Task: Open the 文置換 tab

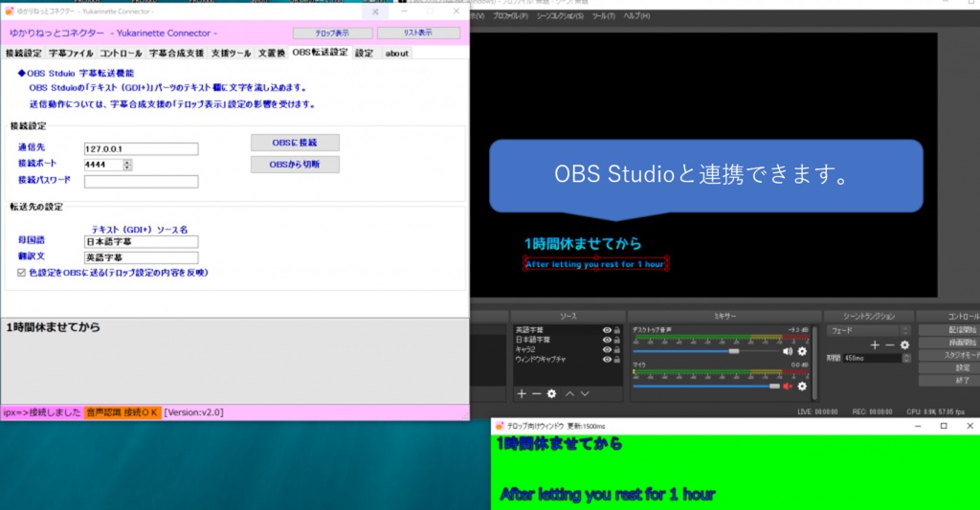Action: coord(271,54)
